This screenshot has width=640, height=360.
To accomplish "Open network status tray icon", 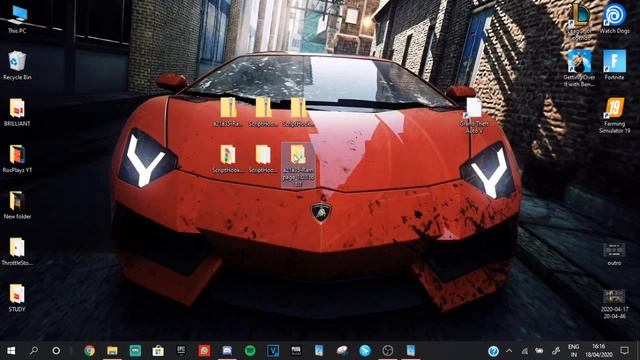I will click(524, 351).
